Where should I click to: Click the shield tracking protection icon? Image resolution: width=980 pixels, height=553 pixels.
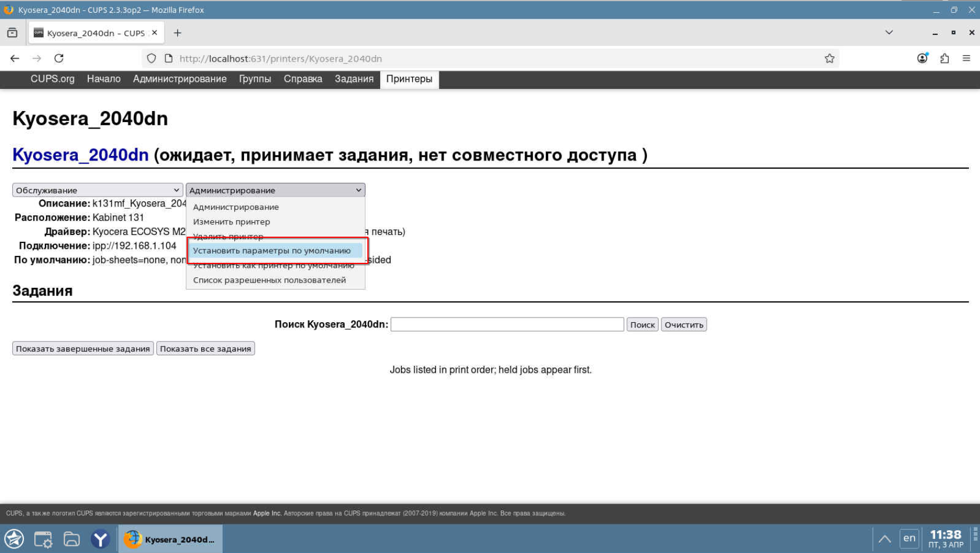tap(151, 58)
